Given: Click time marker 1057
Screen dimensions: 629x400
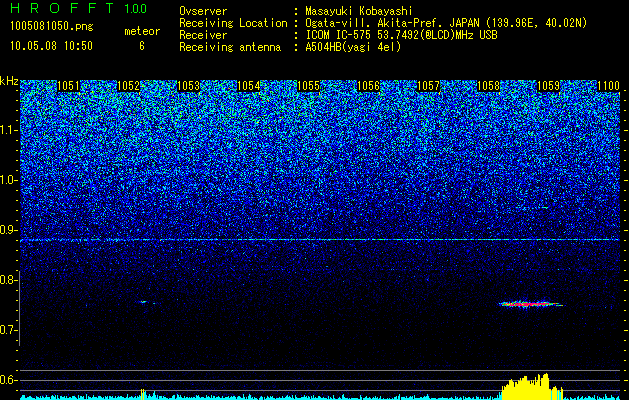Looking at the screenshot, I should click(428, 86).
